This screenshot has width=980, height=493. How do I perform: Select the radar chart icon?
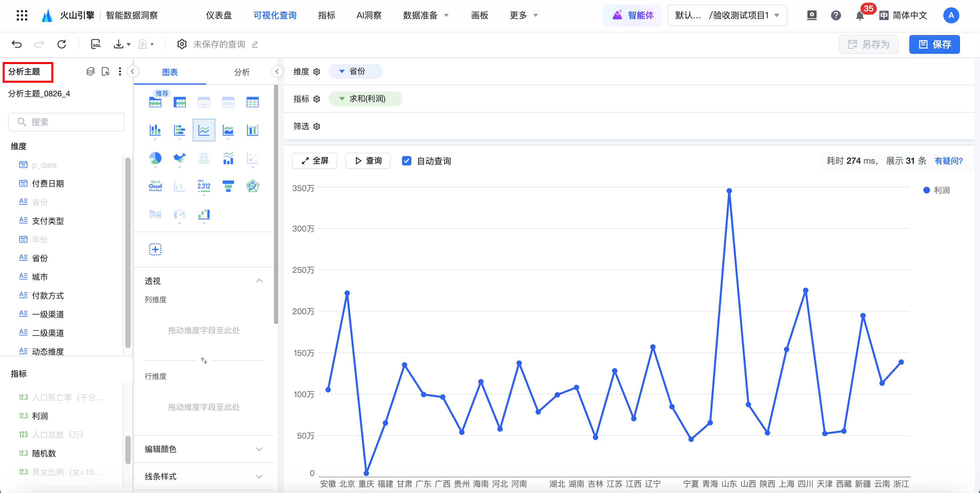tap(252, 186)
